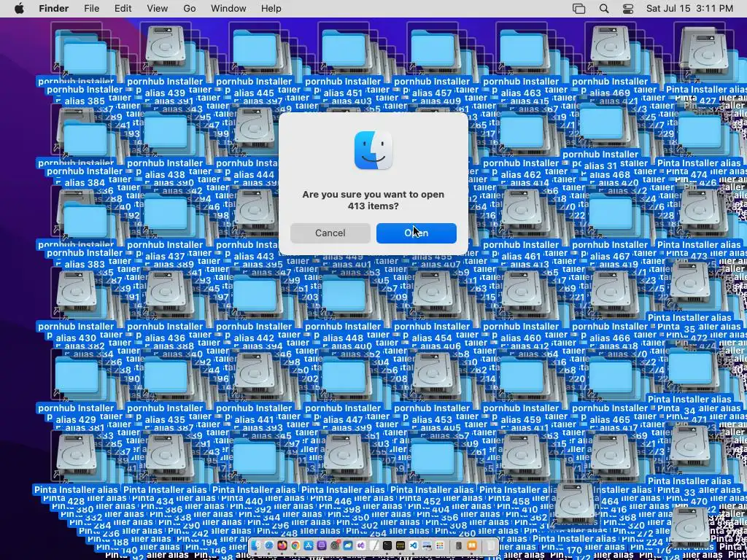Select the Installer alias 463 folder icon

pos(522,50)
